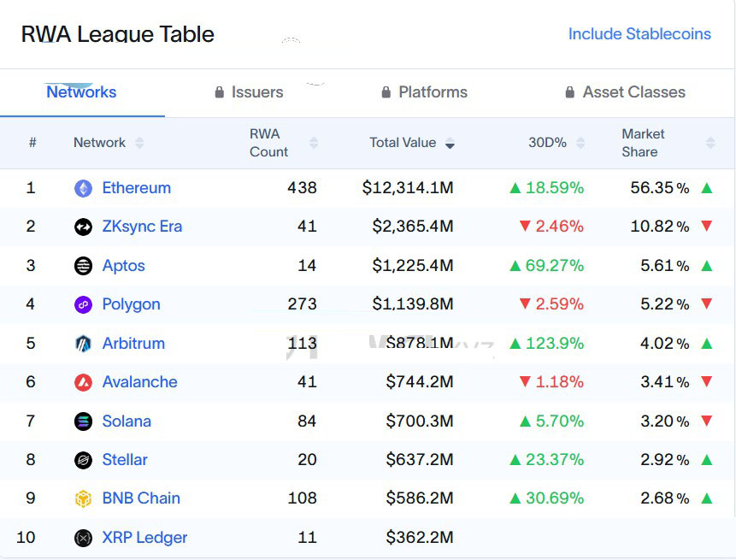
Task: Click the Arbitrum logo icon
Action: [83, 344]
